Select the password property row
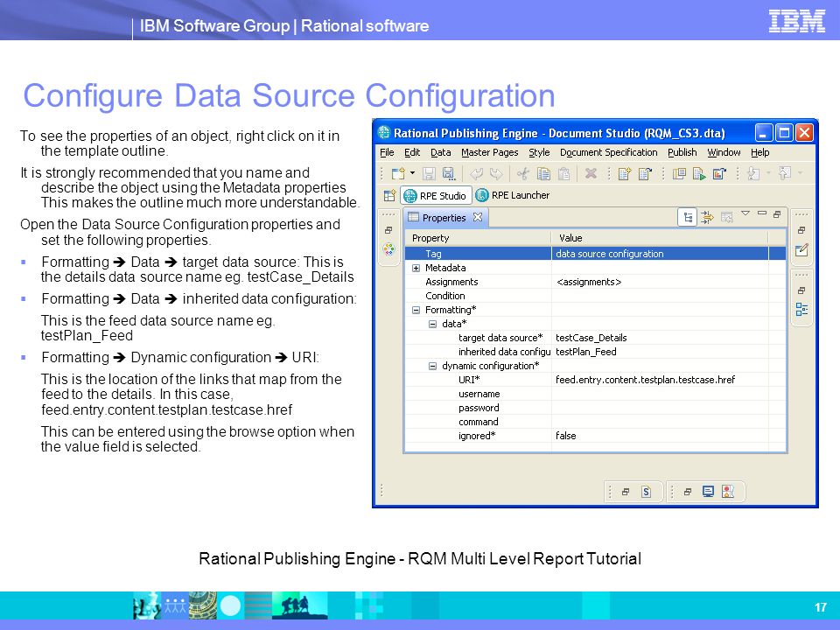840x630 pixels. 595,408
